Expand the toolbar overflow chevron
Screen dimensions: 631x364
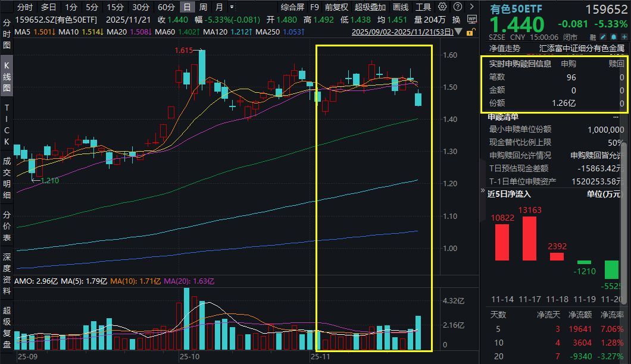[471, 6]
